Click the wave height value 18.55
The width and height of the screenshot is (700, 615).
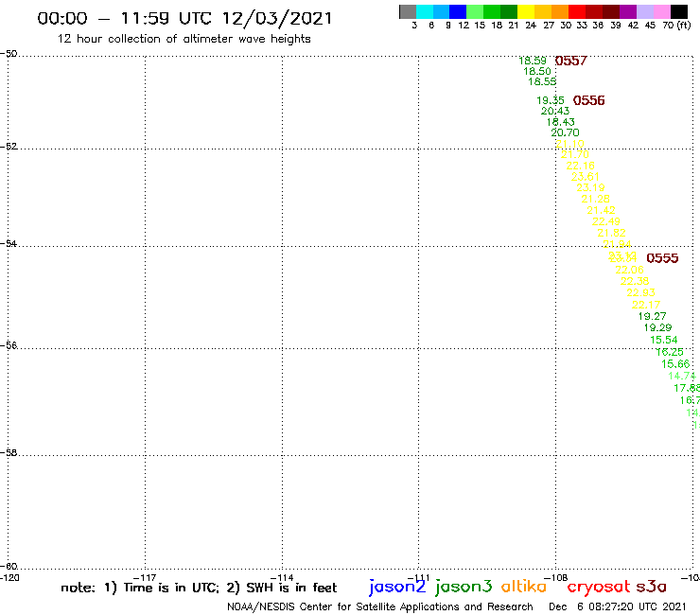point(542,81)
